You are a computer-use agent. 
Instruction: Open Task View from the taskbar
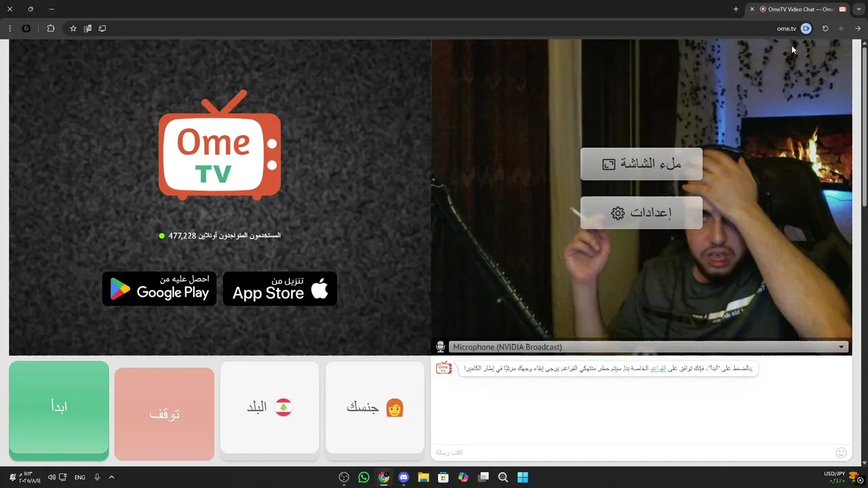(x=484, y=477)
